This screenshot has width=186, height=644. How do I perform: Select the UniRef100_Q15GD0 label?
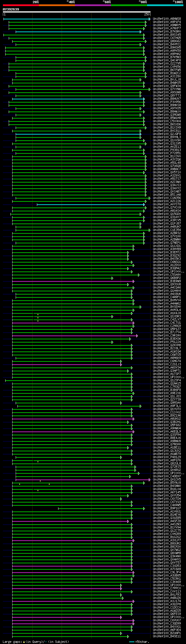point(167,214)
